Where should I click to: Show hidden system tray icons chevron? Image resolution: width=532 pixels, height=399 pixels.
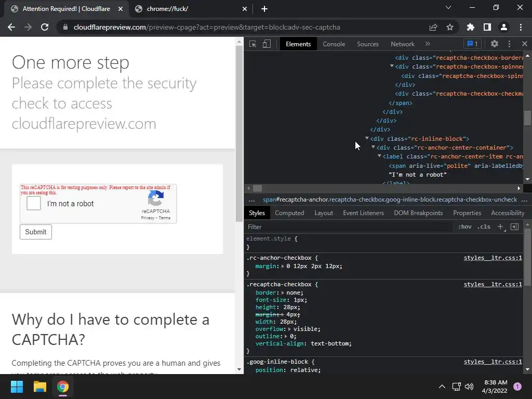pyautogui.click(x=442, y=387)
